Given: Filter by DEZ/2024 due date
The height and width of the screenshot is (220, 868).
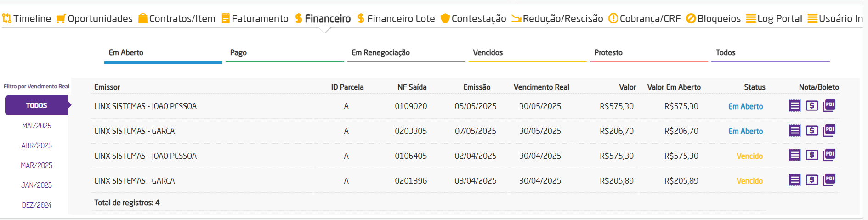Looking at the screenshot, I should point(37,205).
